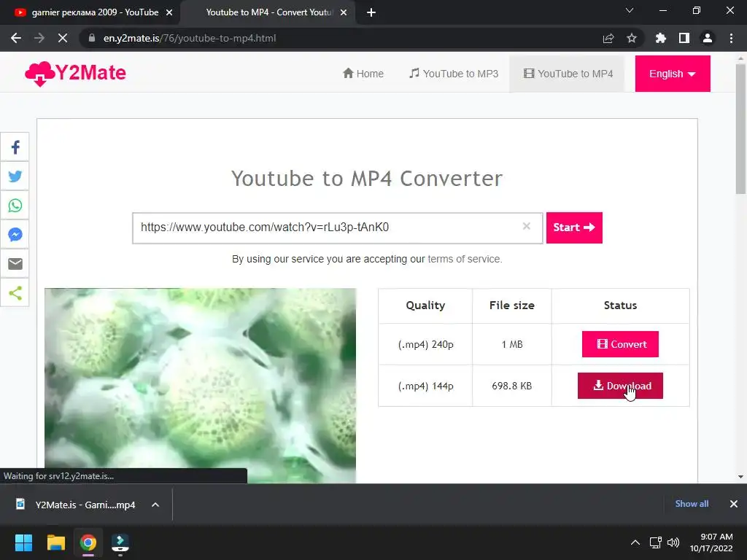747x560 pixels.
Task: Share page via WhatsApp icon
Action: [15, 205]
